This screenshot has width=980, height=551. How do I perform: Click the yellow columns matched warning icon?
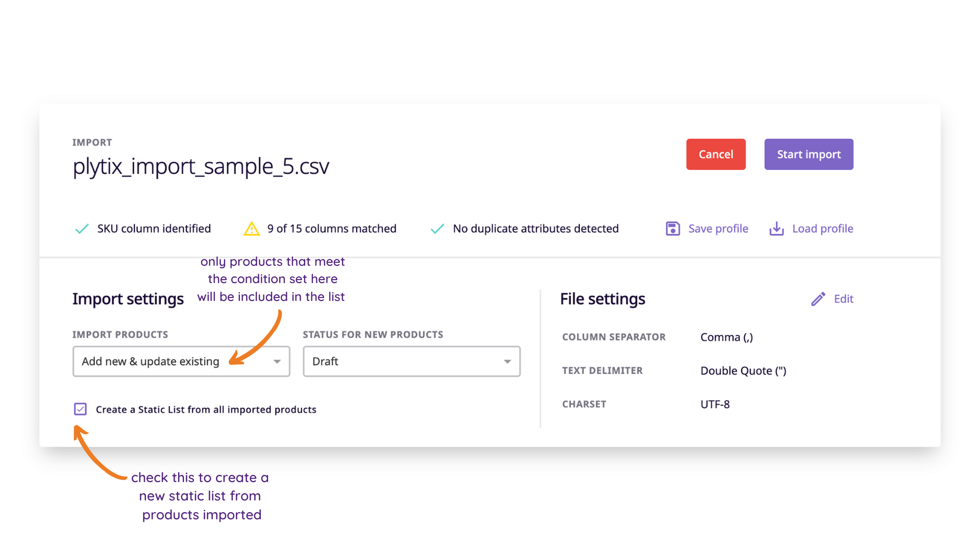(252, 229)
